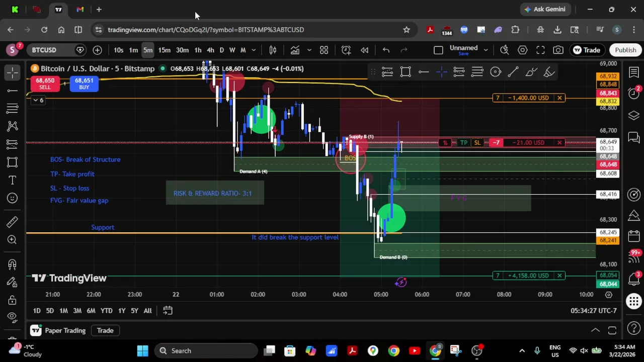Image resolution: width=644 pixels, height=362 pixels.
Task: Switch to the 1h timeframe
Action: (x=198, y=50)
